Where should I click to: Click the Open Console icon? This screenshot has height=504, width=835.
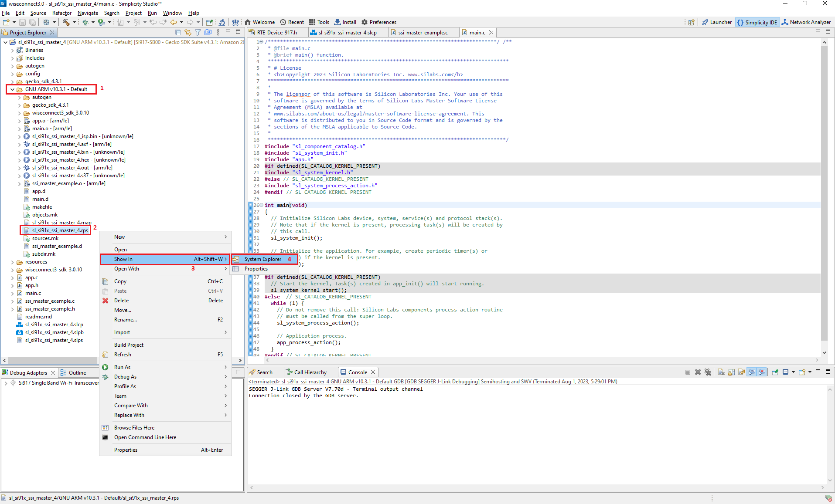pos(801,372)
